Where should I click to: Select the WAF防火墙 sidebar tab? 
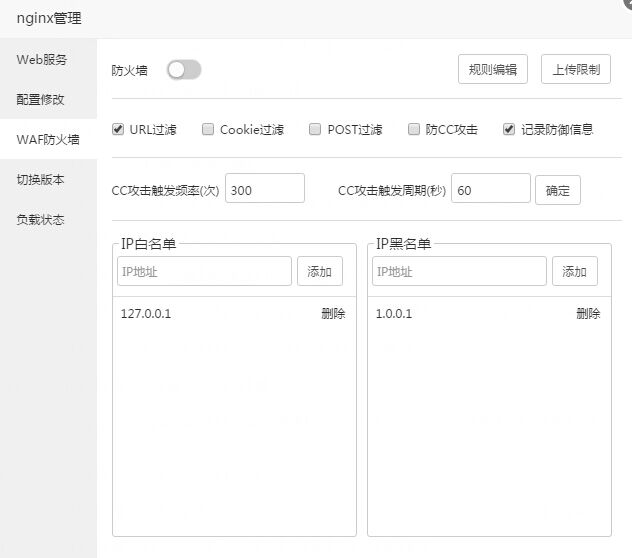[48, 139]
